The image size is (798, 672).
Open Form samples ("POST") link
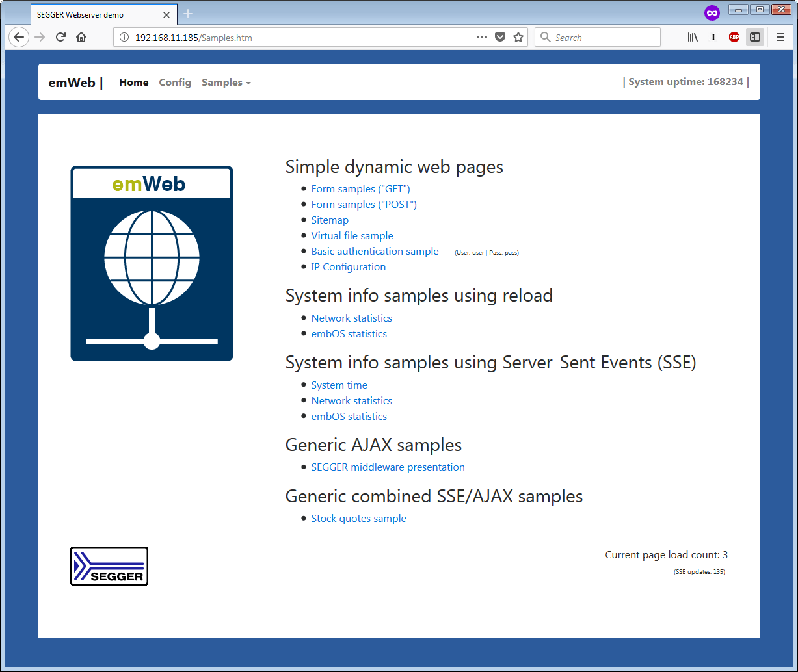(x=364, y=205)
